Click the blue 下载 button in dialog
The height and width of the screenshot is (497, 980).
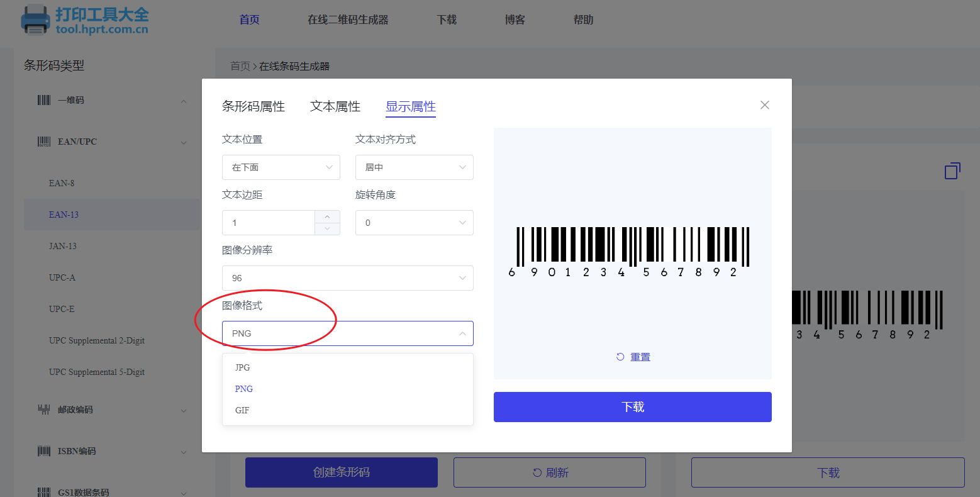[633, 407]
